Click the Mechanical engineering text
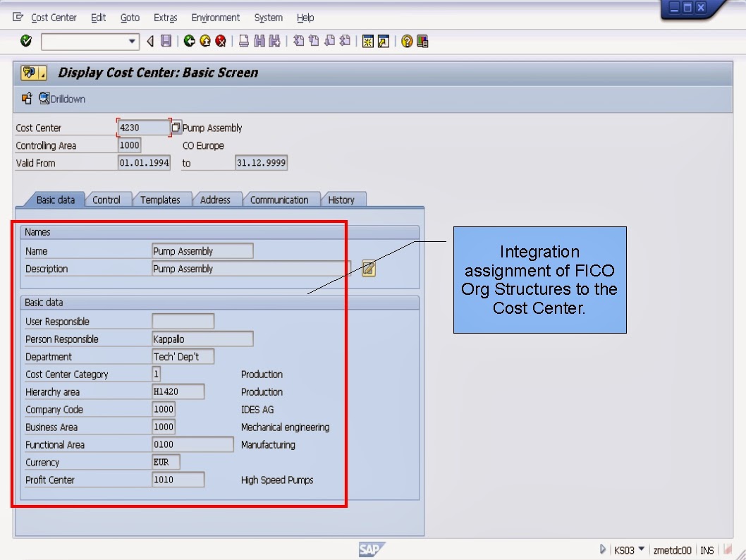The height and width of the screenshot is (560, 746). (285, 427)
